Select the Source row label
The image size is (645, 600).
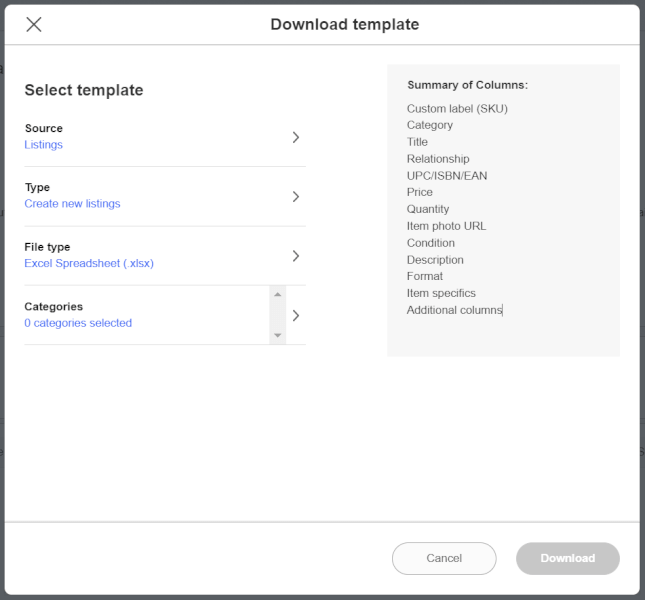44,128
